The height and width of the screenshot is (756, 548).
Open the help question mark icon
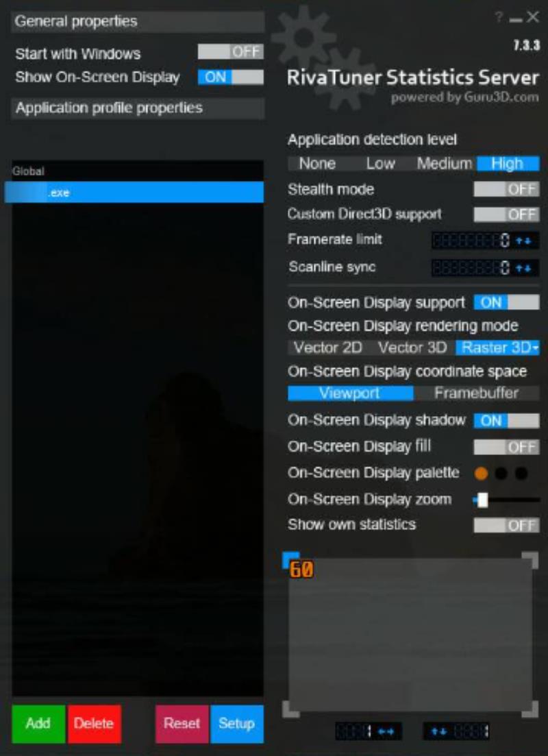point(499,18)
